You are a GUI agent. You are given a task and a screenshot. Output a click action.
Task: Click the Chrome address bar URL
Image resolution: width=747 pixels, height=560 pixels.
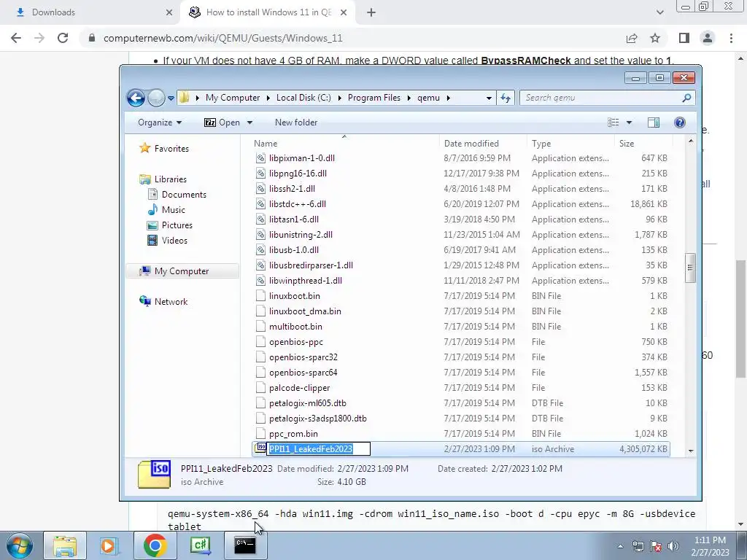point(223,38)
